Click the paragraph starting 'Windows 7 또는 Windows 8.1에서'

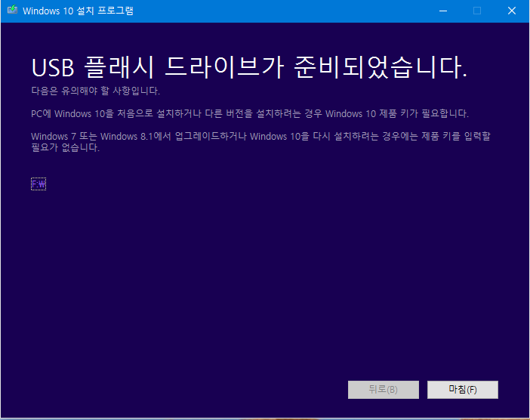(260, 142)
